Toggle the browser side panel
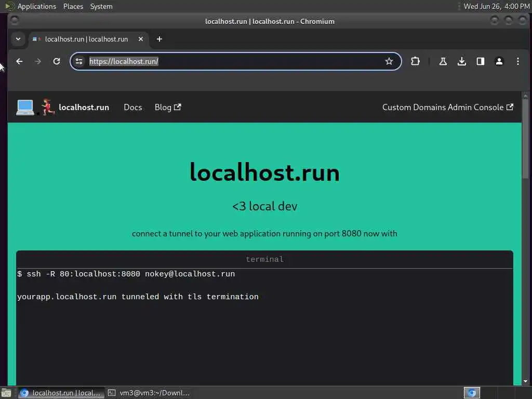Screen dimensions: 532x399 [481, 61]
